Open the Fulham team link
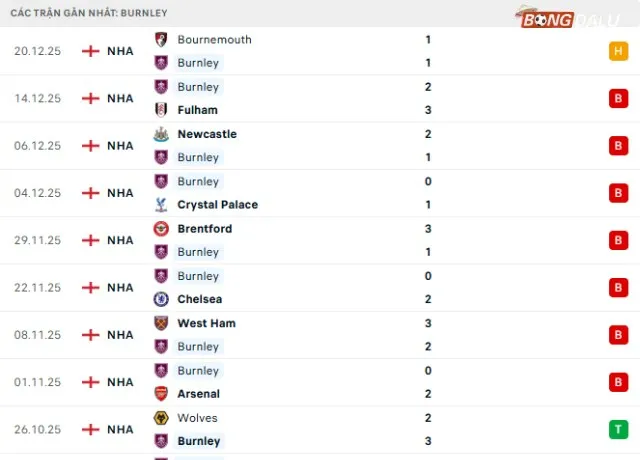The height and width of the screenshot is (460, 640). coord(197,110)
